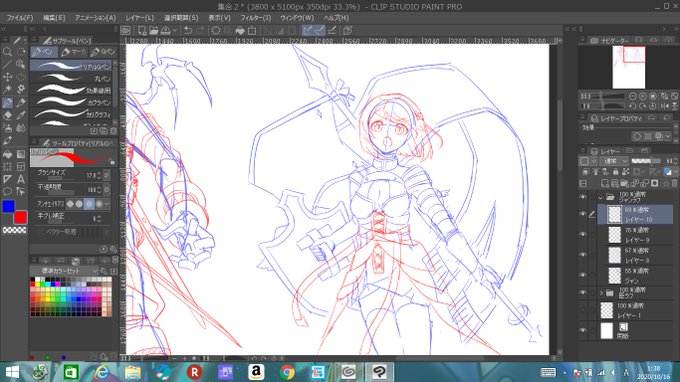The height and width of the screenshot is (382, 680).
Task: Open the ファイル(F) menu
Action: tap(20, 18)
